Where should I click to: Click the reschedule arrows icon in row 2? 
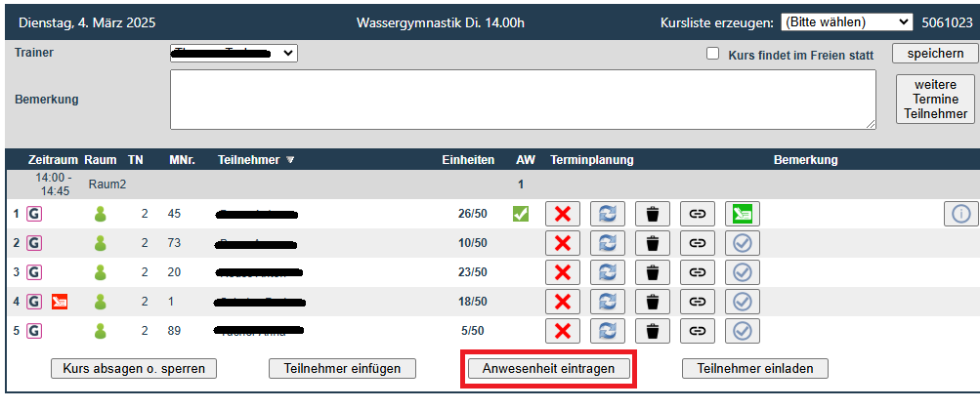[x=607, y=243]
